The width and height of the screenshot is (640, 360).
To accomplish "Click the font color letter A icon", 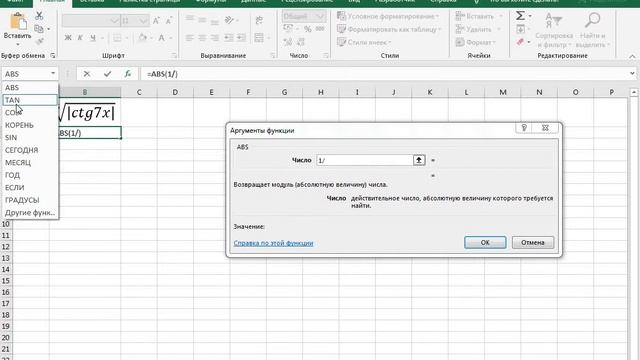I will coord(162,38).
